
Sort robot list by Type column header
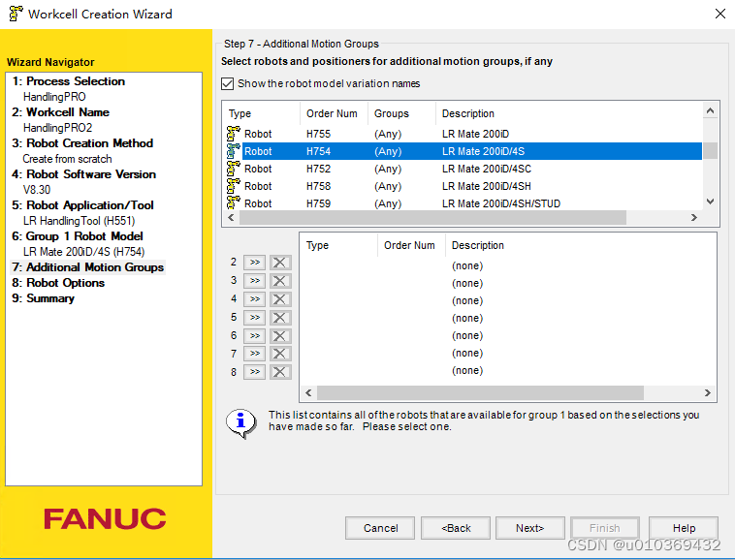tap(261, 113)
